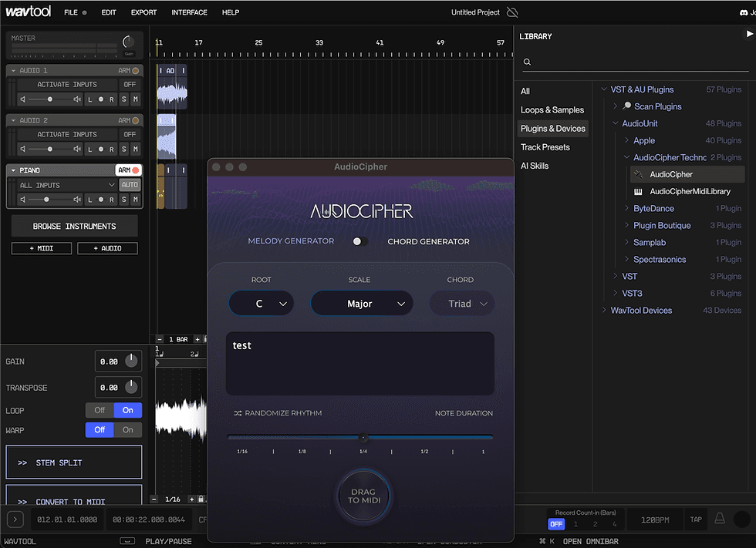Solo the Piano track
Viewport: 756px width, 548px height.
(x=124, y=200)
